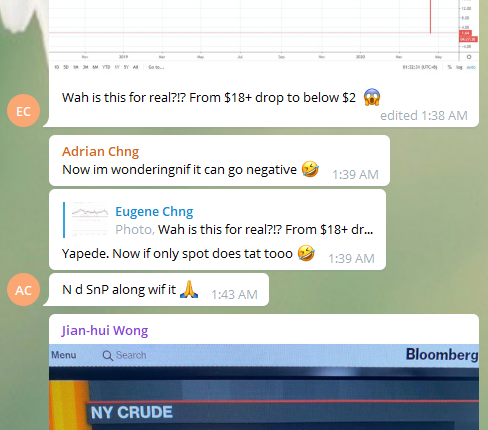
Task: Click the laughing emoji after 'tat tooo'
Action: (306, 253)
